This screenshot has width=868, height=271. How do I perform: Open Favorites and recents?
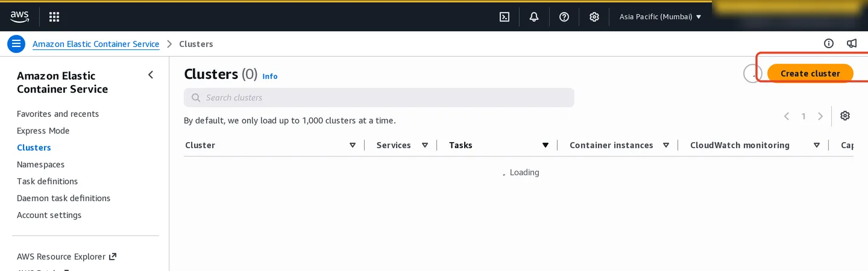coord(58,114)
